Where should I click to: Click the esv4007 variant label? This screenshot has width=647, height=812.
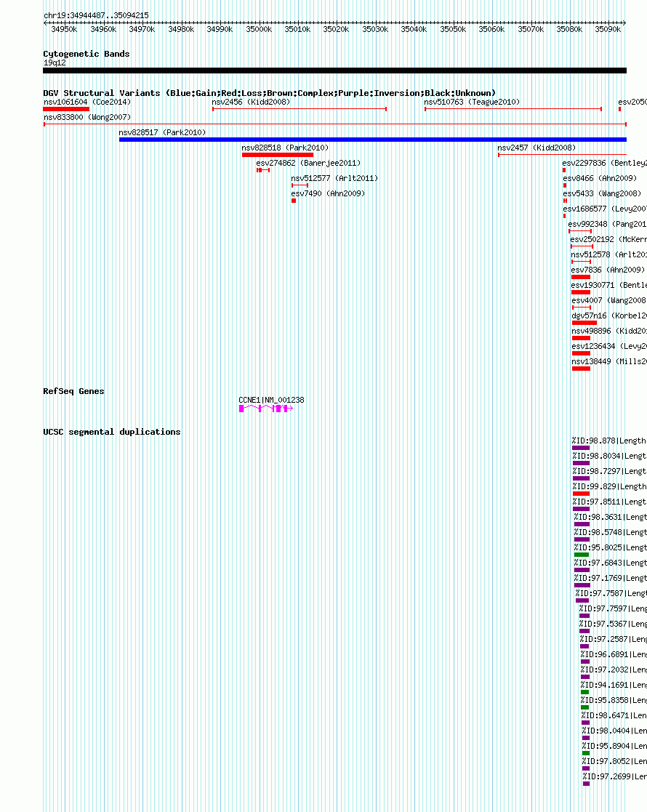point(609,300)
